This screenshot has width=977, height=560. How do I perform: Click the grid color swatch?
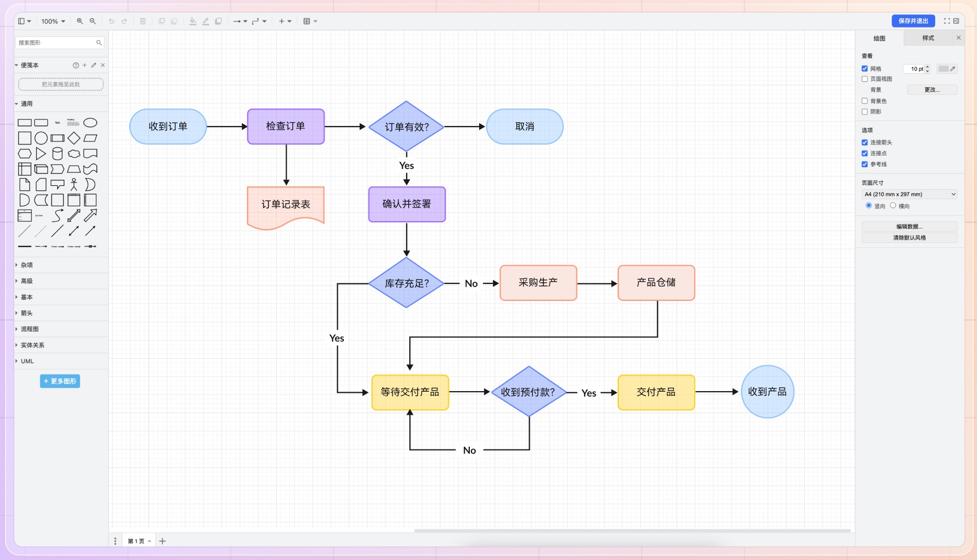[x=947, y=69]
